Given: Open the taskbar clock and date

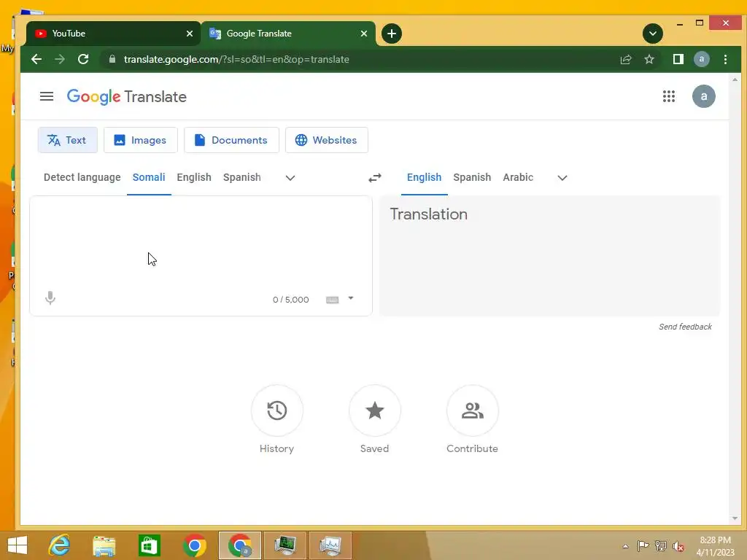Looking at the screenshot, I should pos(716,546).
